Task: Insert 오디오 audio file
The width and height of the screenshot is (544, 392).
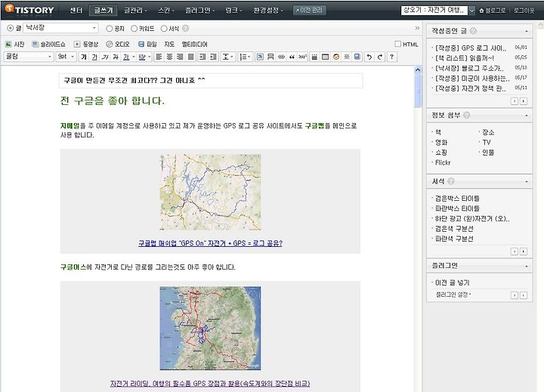Action: point(118,44)
